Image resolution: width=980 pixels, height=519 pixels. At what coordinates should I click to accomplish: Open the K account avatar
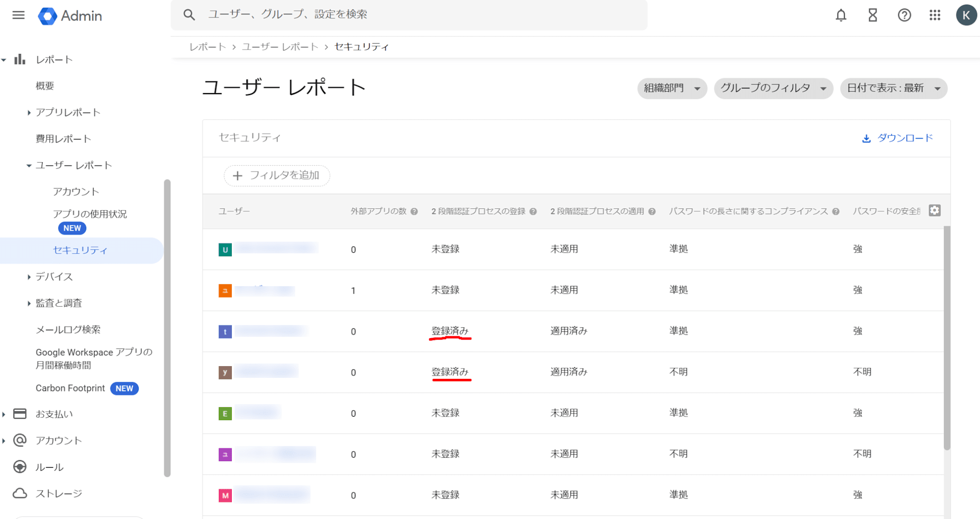966,15
